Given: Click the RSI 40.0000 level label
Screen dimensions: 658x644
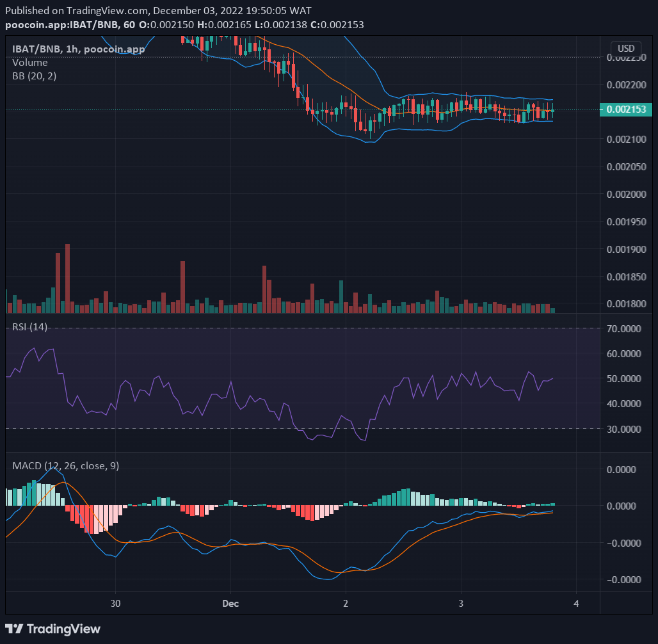Looking at the screenshot, I should tap(623, 404).
